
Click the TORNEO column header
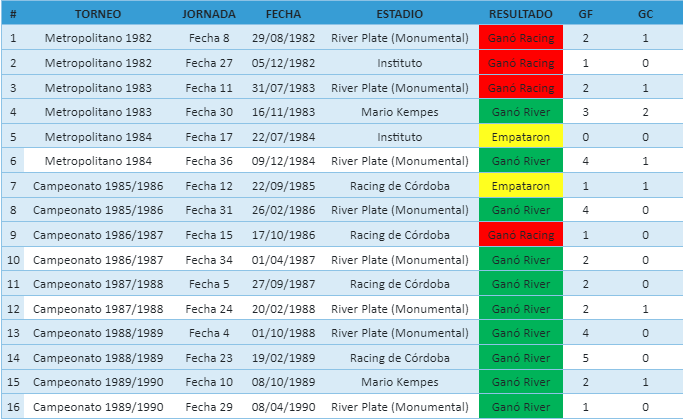click(x=98, y=14)
